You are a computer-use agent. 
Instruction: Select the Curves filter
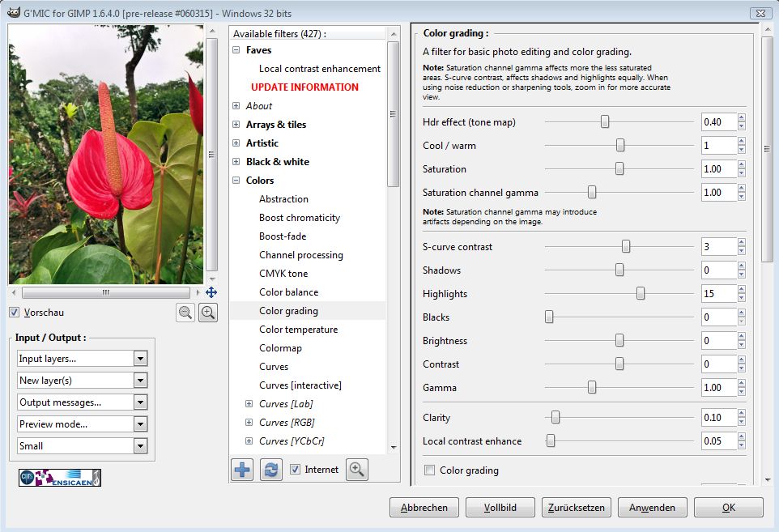274,367
